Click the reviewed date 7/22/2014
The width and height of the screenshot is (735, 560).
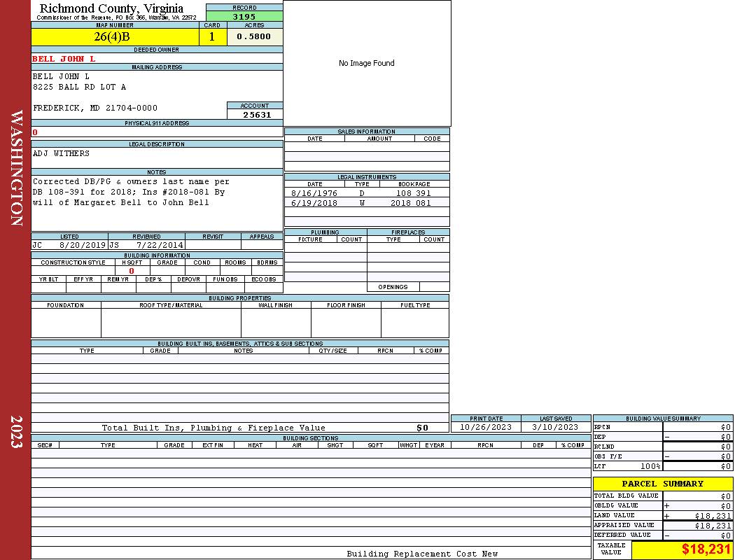(x=160, y=245)
